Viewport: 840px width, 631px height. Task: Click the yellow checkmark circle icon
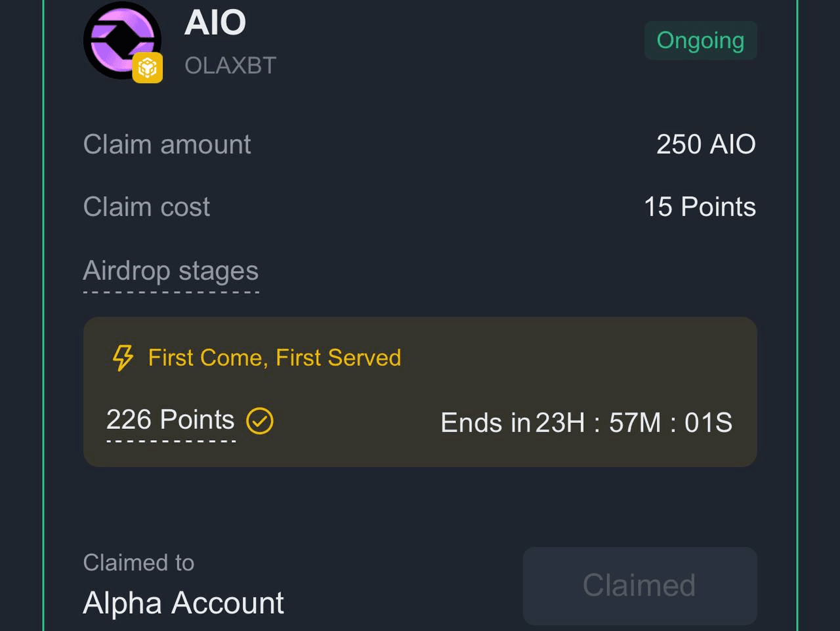click(x=260, y=421)
